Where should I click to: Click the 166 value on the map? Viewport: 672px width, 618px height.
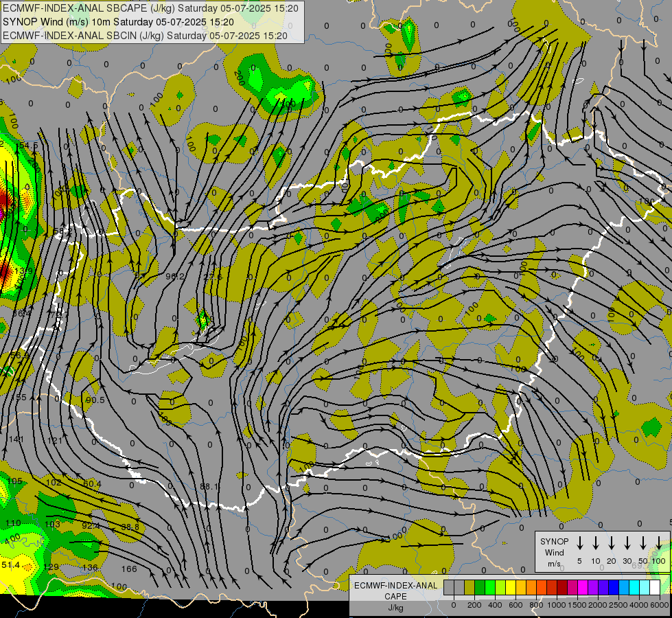coord(129,569)
